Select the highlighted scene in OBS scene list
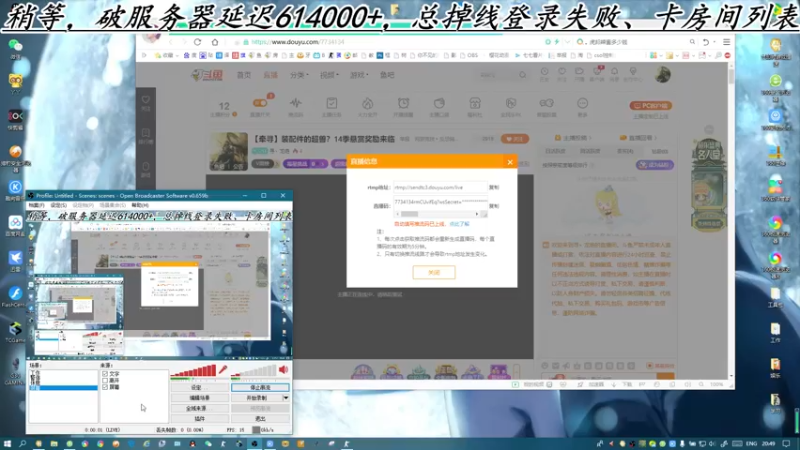Image resolution: width=800 pixels, height=450 pixels. tap(63, 388)
